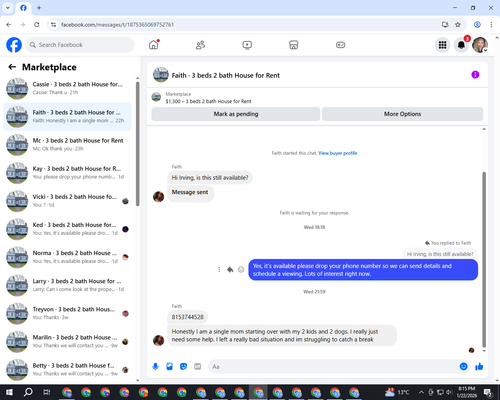Open the Treyvon conversation

(x=67, y=313)
